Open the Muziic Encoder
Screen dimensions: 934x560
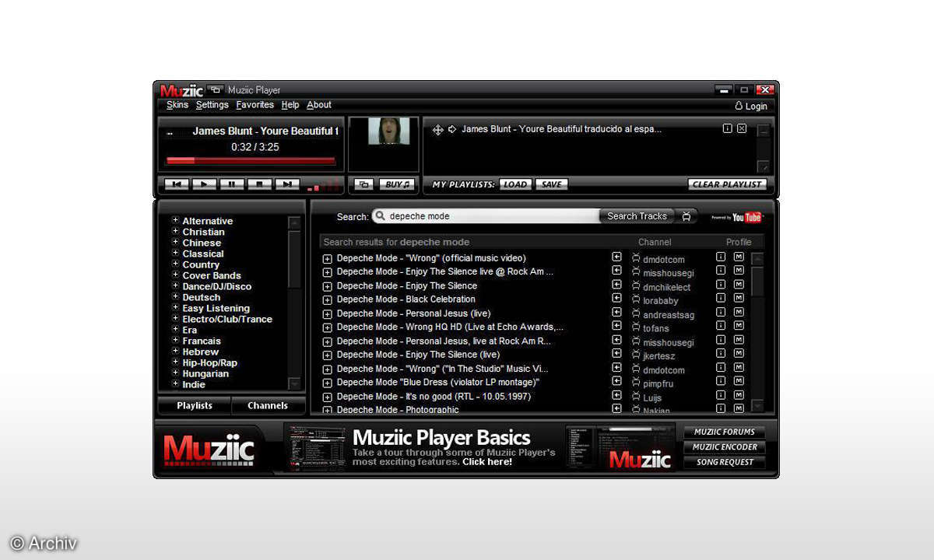click(x=724, y=447)
